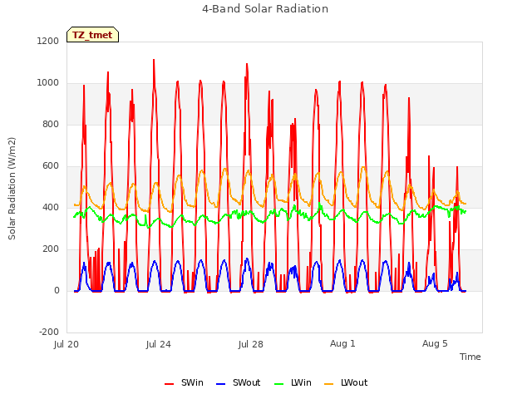This screenshot has height=399, width=532.
Task: Click the Aug 1 x-axis tick label
Action: click(x=342, y=343)
